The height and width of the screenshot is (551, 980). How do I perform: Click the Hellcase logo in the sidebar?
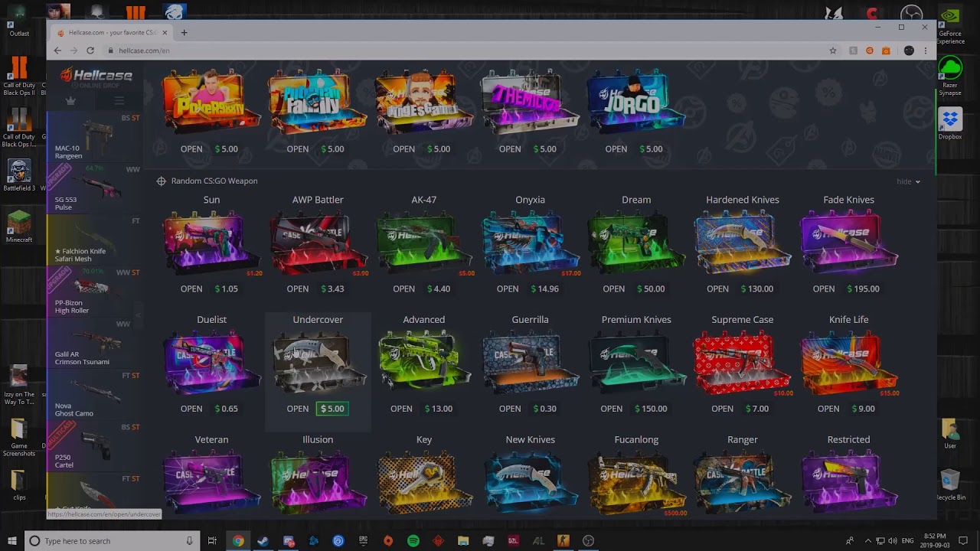96,76
